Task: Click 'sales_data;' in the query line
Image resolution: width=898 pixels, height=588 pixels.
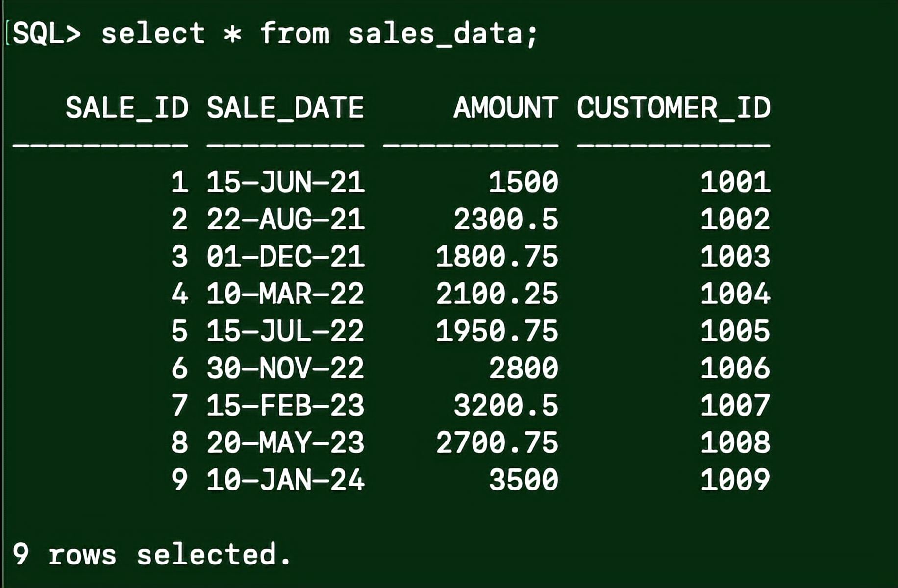Action: click(x=444, y=34)
